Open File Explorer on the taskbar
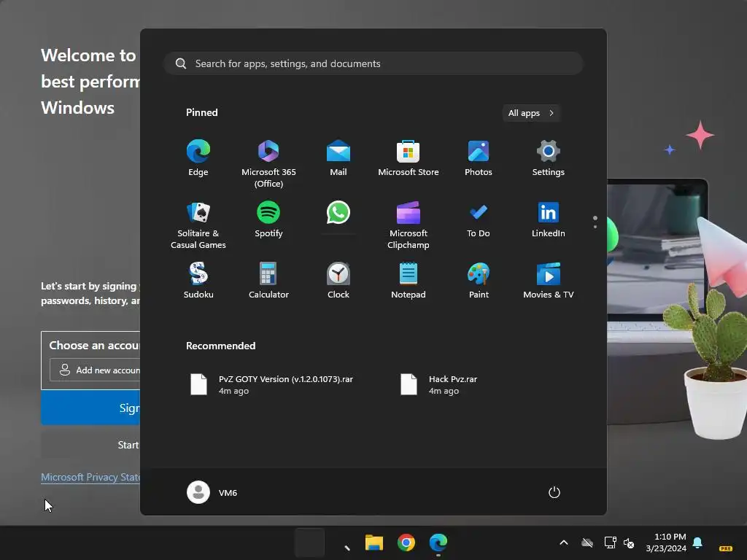The height and width of the screenshot is (560, 747). click(x=374, y=542)
